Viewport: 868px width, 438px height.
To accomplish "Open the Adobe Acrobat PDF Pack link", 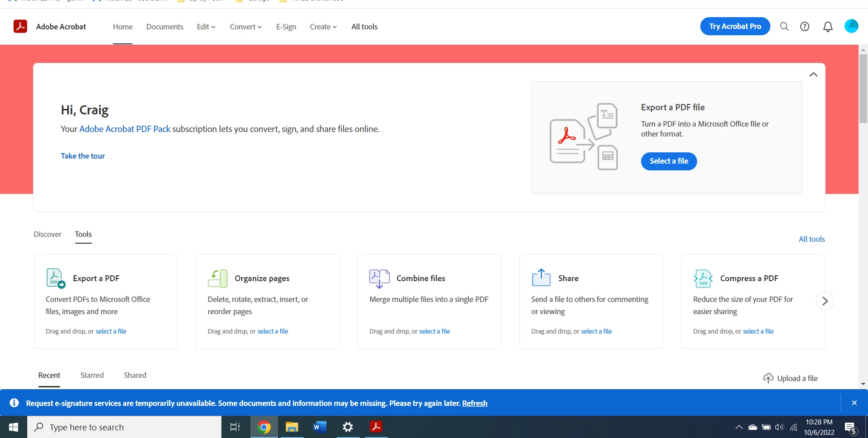I will pyautogui.click(x=125, y=129).
